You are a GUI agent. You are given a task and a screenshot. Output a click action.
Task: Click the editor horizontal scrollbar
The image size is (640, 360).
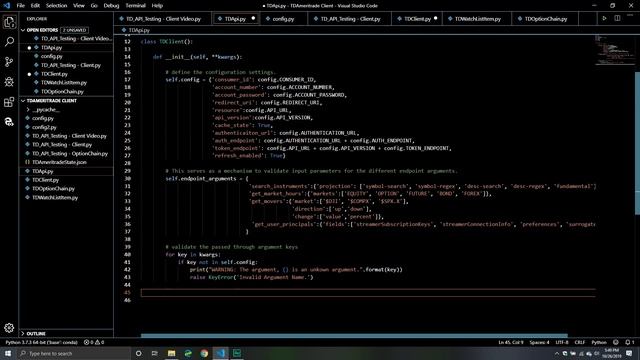click(x=354, y=336)
